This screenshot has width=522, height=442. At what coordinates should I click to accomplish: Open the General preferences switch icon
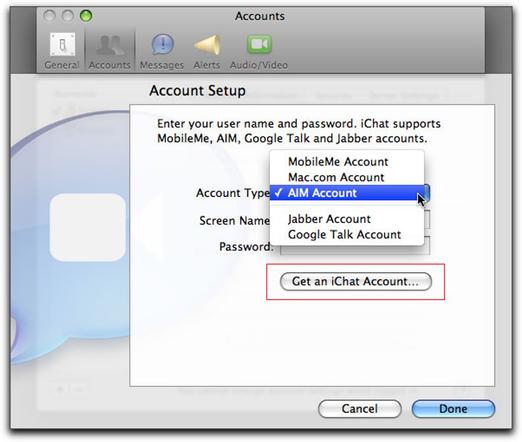[x=62, y=44]
